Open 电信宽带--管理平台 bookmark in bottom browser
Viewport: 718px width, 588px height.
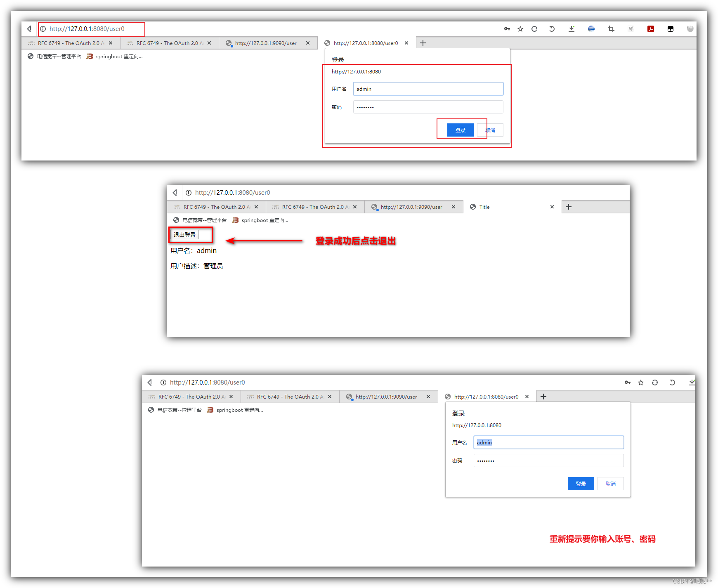(175, 410)
